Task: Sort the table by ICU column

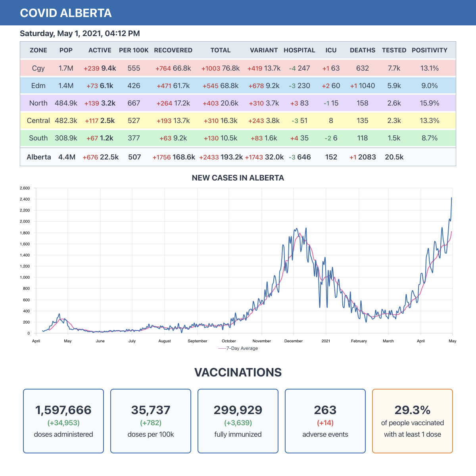Action: [331, 50]
